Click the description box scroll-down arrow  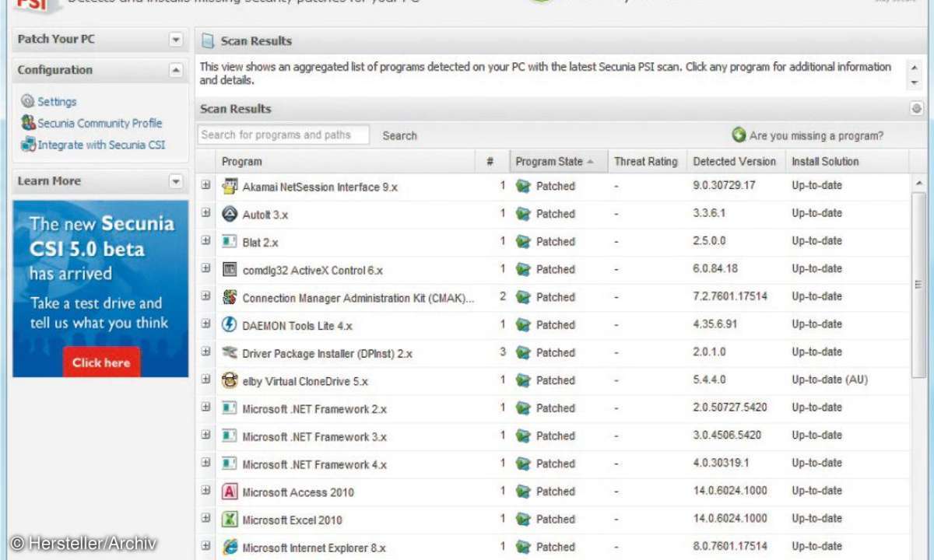[915, 82]
